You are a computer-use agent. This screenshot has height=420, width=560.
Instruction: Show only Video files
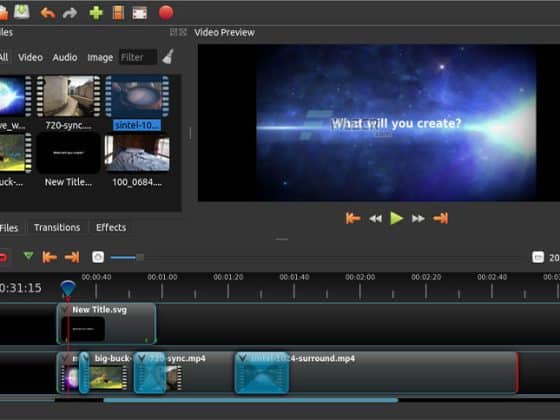30,57
